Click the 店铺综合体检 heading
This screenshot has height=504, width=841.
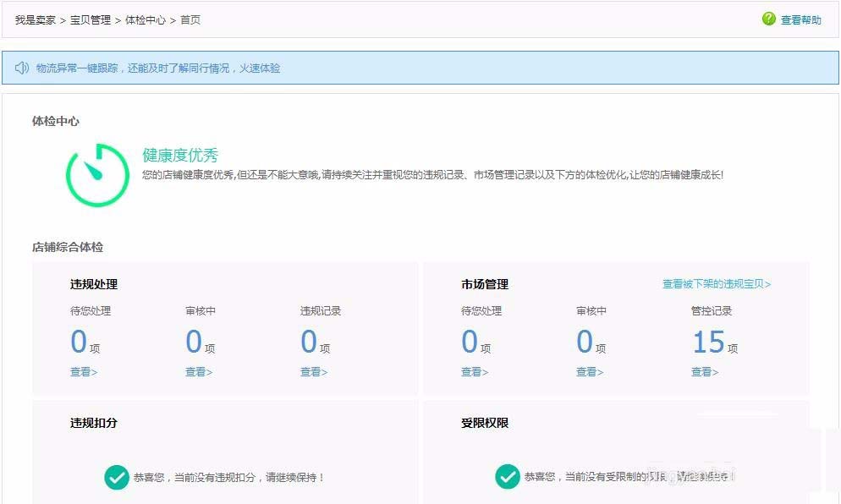[68, 247]
